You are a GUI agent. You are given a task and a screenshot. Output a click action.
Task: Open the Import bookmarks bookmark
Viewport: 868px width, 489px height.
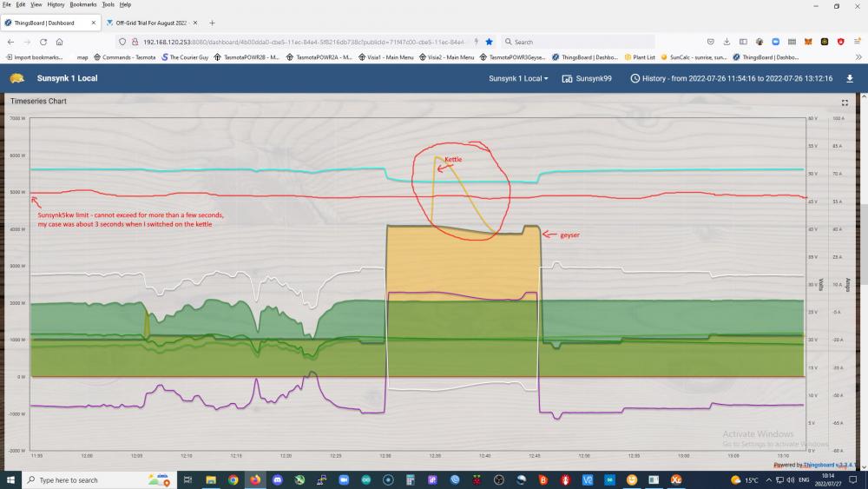point(35,57)
